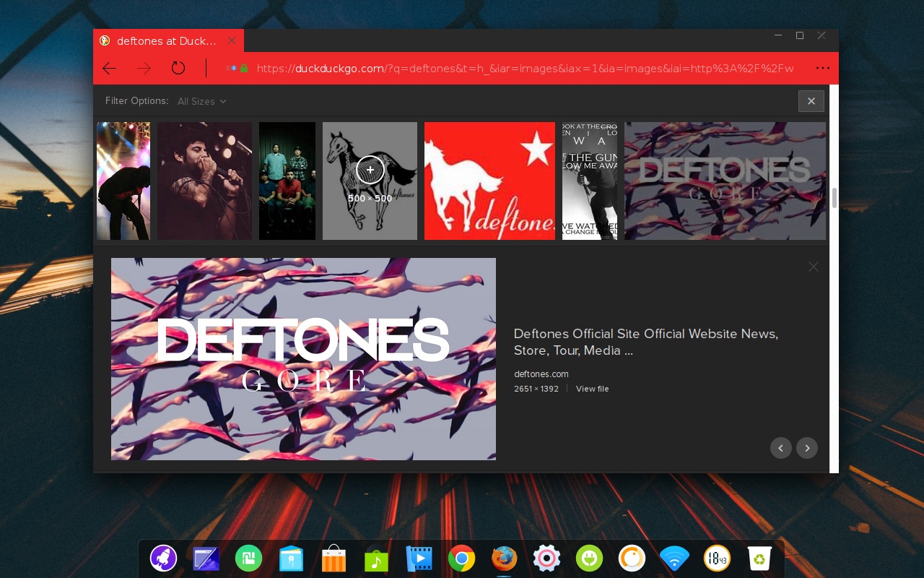Image resolution: width=924 pixels, height=578 pixels.
Task: Open the orange shopping bag store icon
Action: click(x=334, y=558)
